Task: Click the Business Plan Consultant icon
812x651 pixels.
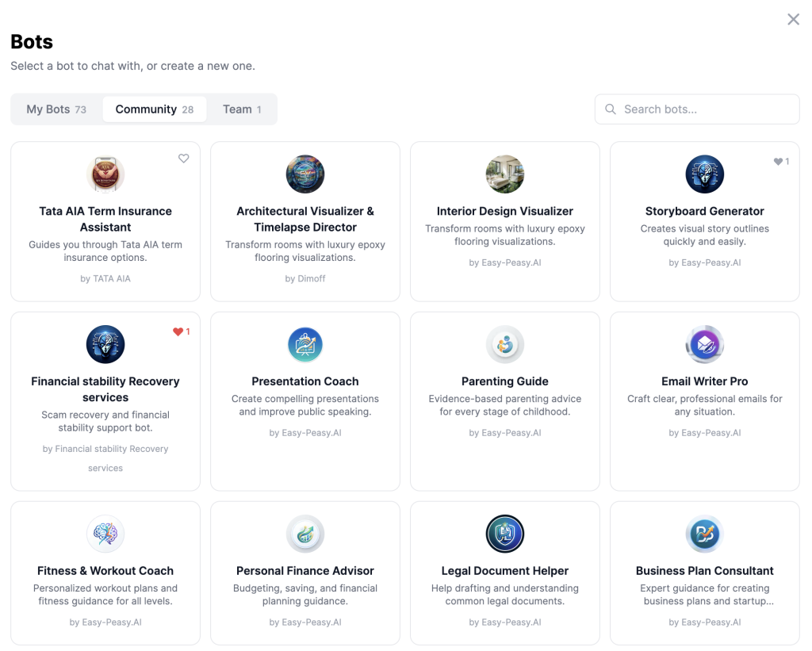Action: click(x=705, y=534)
